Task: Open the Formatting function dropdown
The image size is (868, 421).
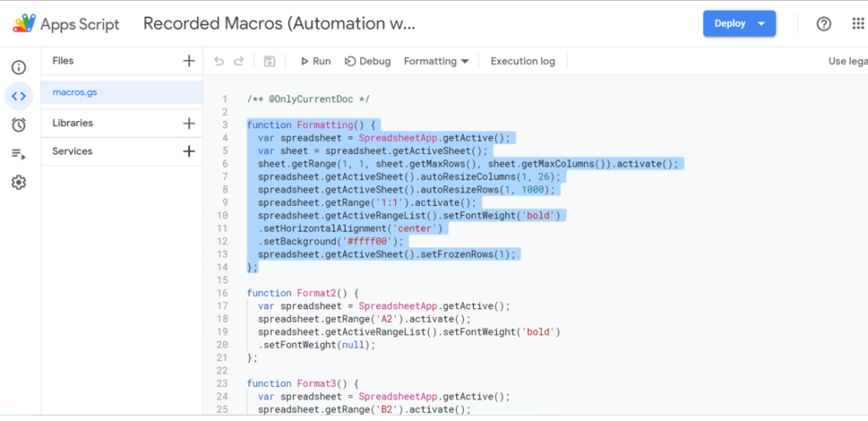Action: [437, 61]
